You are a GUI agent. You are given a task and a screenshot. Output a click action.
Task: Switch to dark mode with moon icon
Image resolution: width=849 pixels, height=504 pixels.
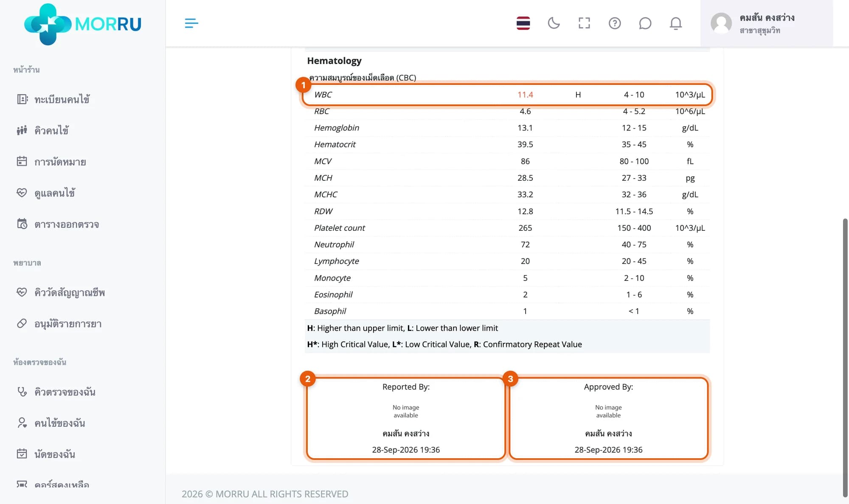click(554, 23)
